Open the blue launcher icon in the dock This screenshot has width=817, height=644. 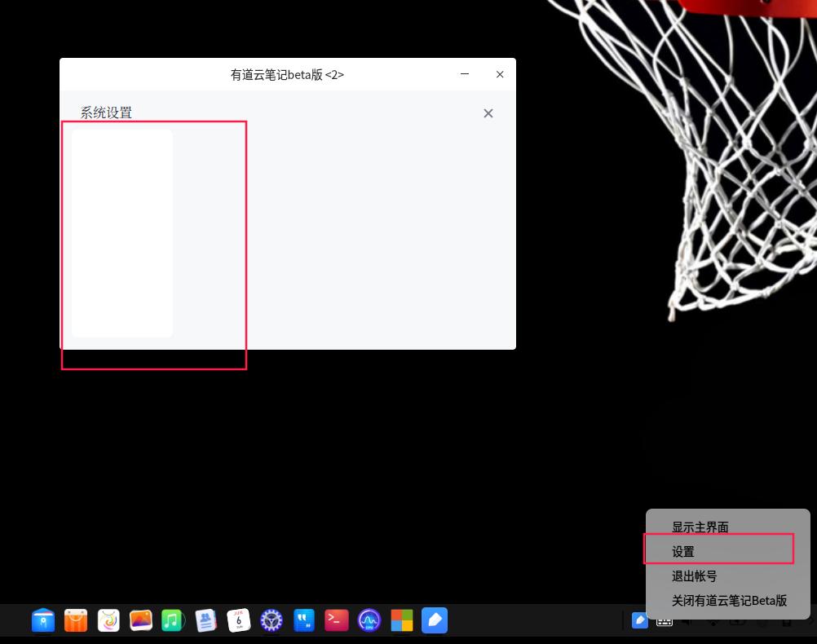pos(43,620)
